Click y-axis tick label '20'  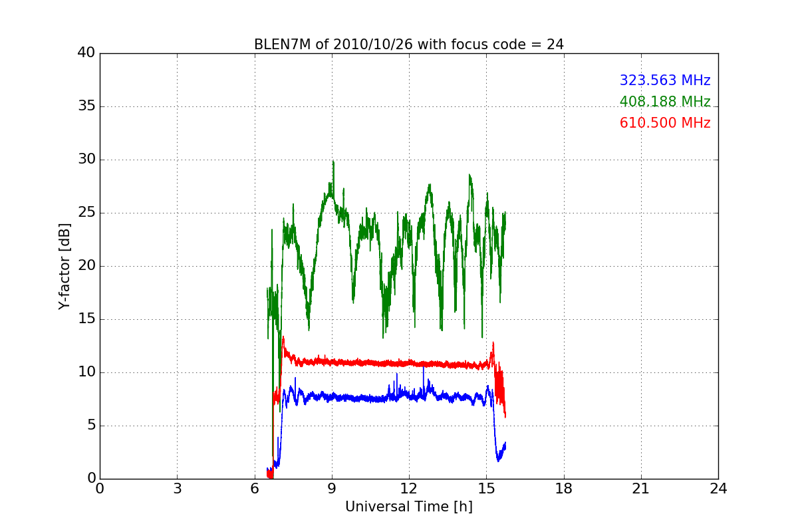tap(86, 266)
